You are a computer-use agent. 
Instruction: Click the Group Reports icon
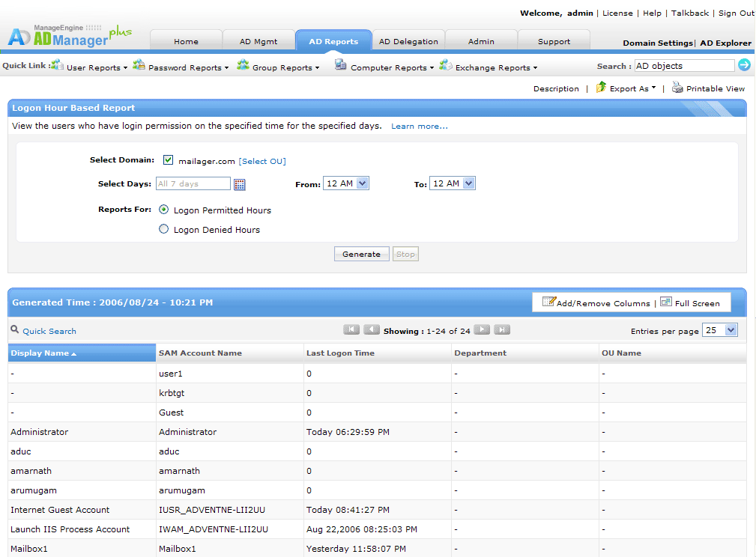coord(243,64)
